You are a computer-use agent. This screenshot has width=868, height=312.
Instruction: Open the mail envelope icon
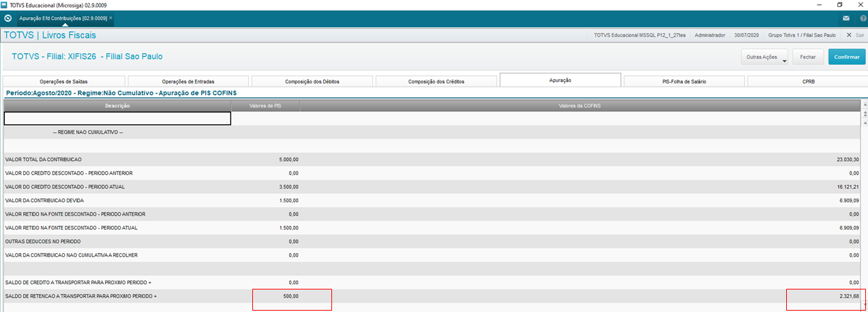845,18
